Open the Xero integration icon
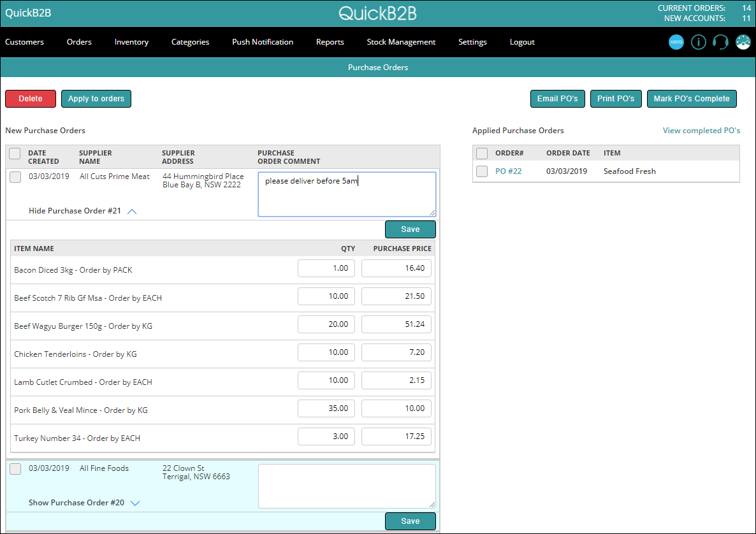The image size is (756, 534). coord(676,43)
